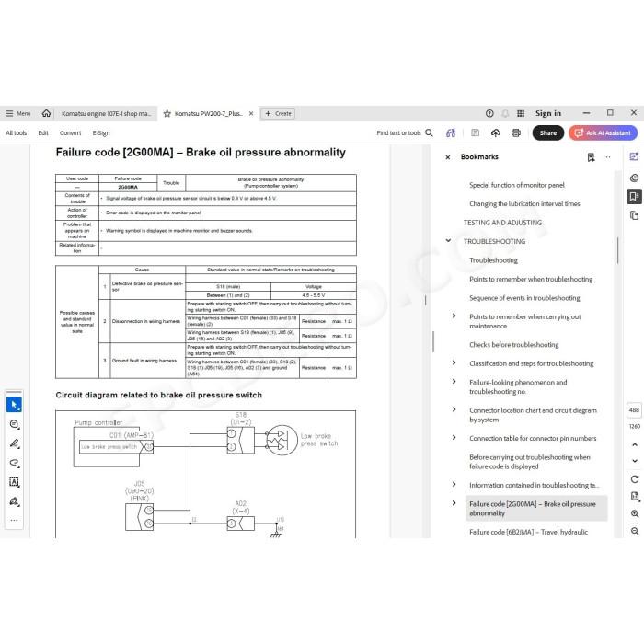This screenshot has height=644, width=644.
Task: Open Ask AI Assistant
Action: pyautogui.click(x=603, y=133)
